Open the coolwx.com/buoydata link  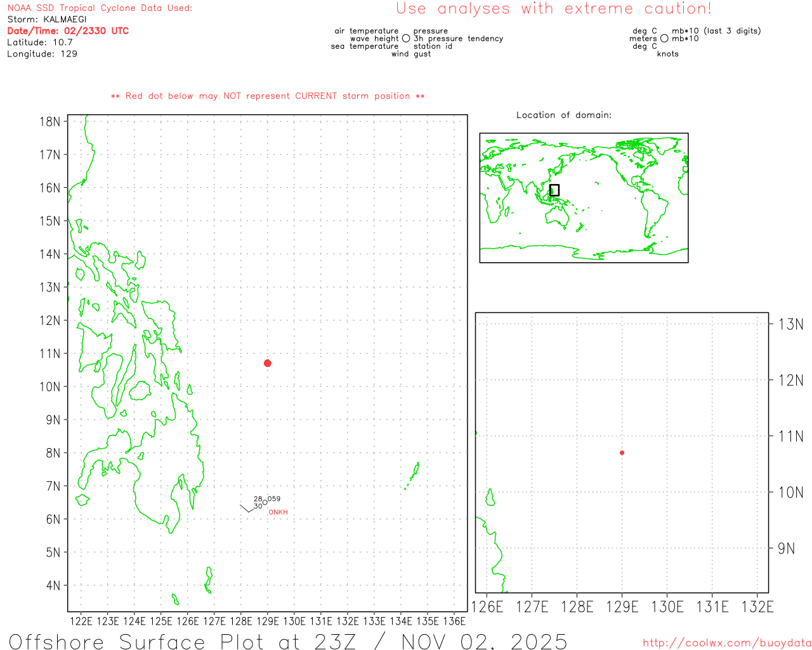click(726, 643)
